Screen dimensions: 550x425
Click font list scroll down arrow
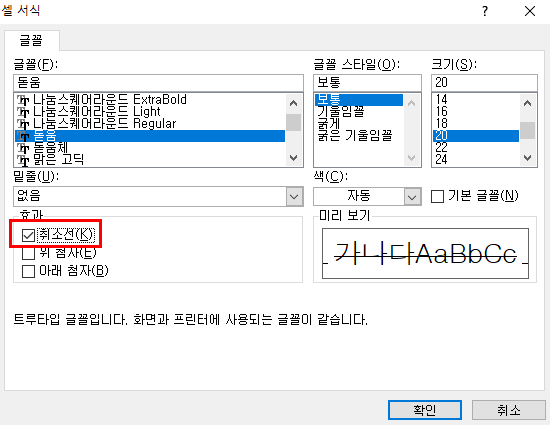coord(294,158)
